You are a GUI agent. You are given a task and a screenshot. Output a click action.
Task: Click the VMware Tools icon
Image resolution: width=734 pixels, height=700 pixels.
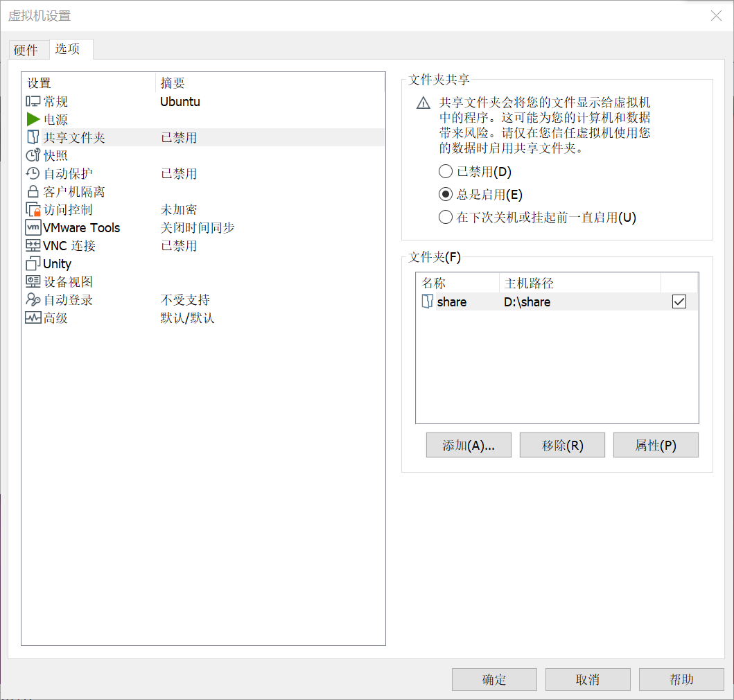click(33, 227)
